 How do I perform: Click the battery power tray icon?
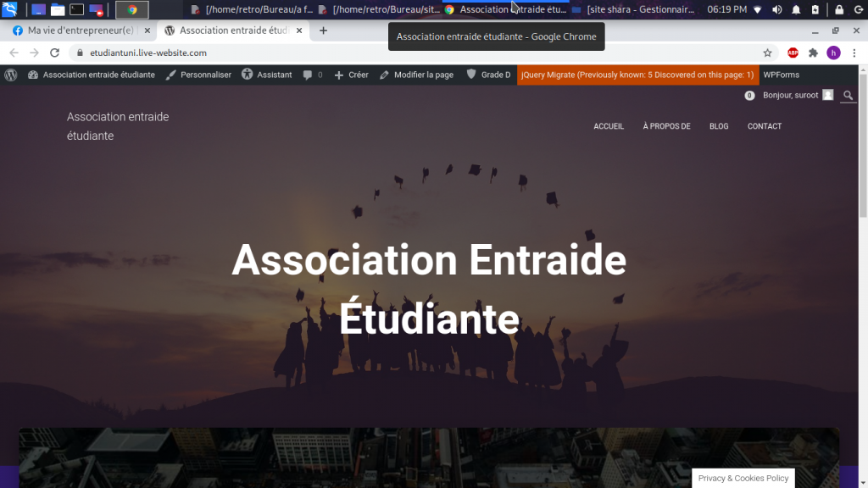tap(815, 9)
